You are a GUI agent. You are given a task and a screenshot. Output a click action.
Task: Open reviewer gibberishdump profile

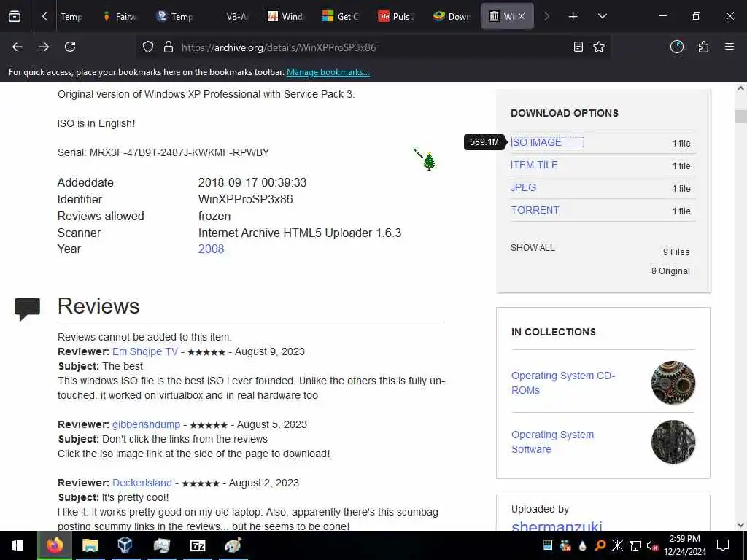click(x=146, y=424)
